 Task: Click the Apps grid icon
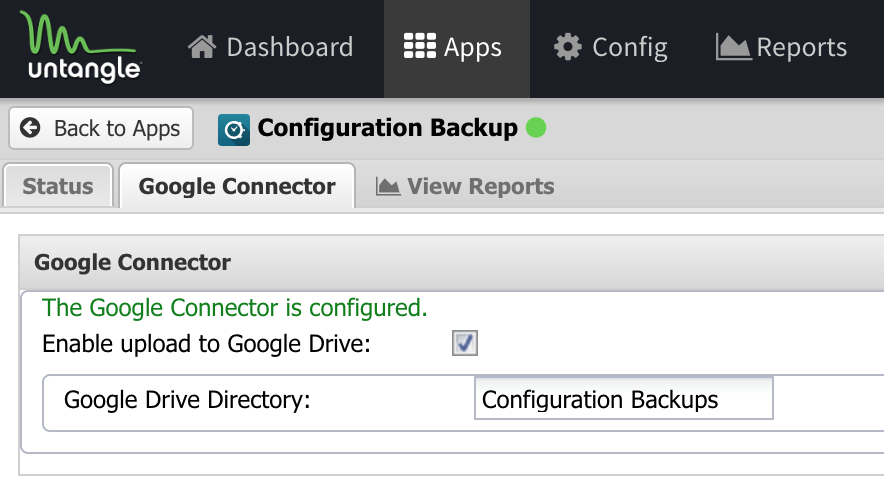pos(419,46)
